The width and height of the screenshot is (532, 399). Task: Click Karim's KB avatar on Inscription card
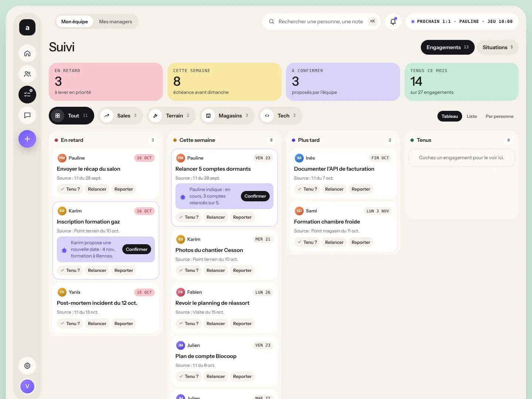click(62, 211)
